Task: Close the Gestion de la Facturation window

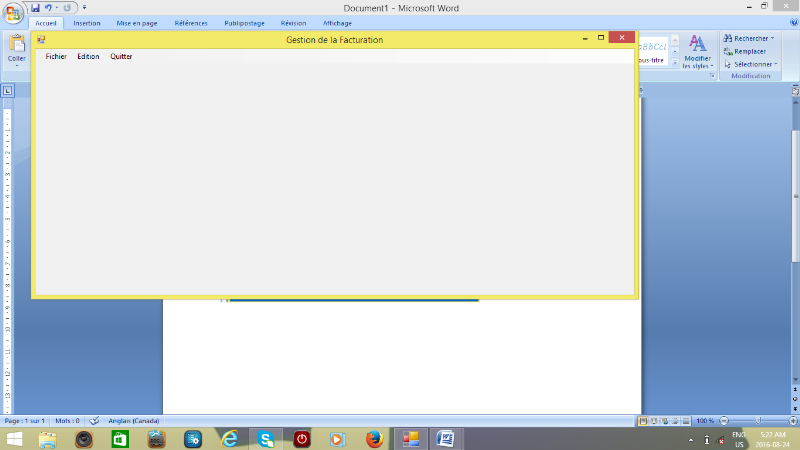Action: (621, 38)
